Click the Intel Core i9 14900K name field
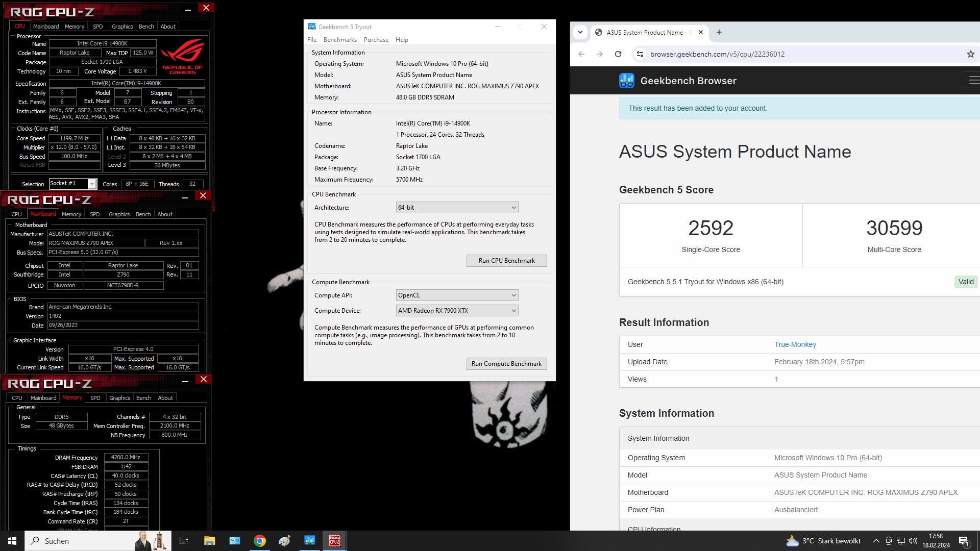The width and height of the screenshot is (980, 551). pyautogui.click(x=102, y=43)
